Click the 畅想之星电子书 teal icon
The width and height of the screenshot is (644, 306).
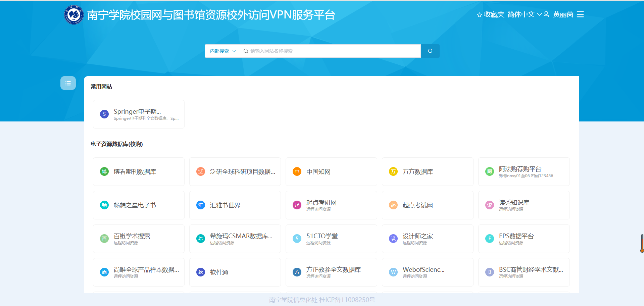point(104,205)
